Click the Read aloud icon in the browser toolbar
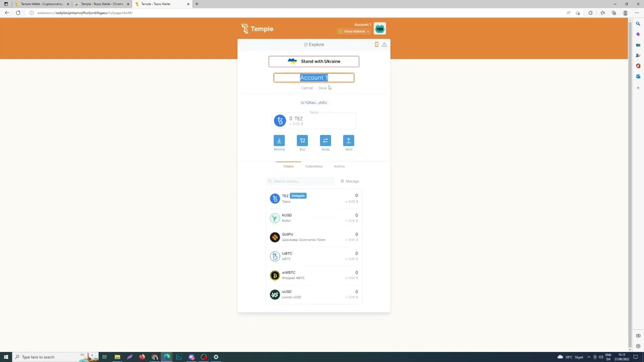Screen dimensions: 644x362 (569, 13)
